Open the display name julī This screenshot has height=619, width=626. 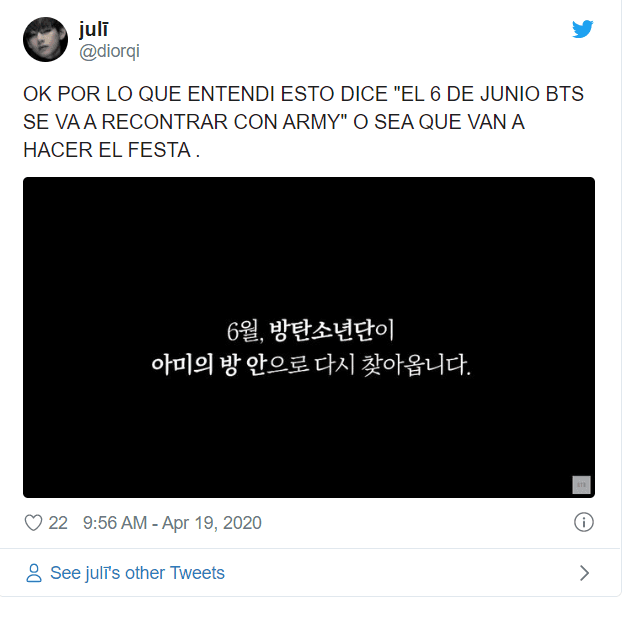[x=93, y=29]
